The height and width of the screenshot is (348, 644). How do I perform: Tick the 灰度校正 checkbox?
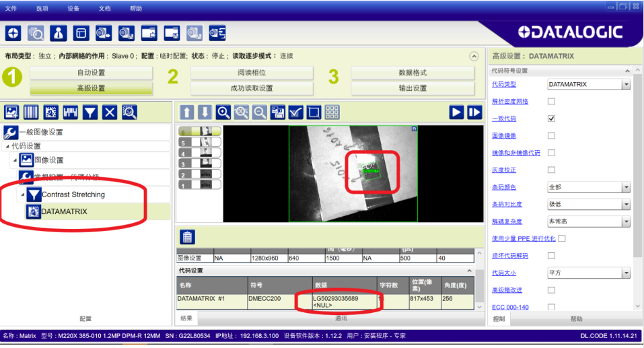click(551, 170)
